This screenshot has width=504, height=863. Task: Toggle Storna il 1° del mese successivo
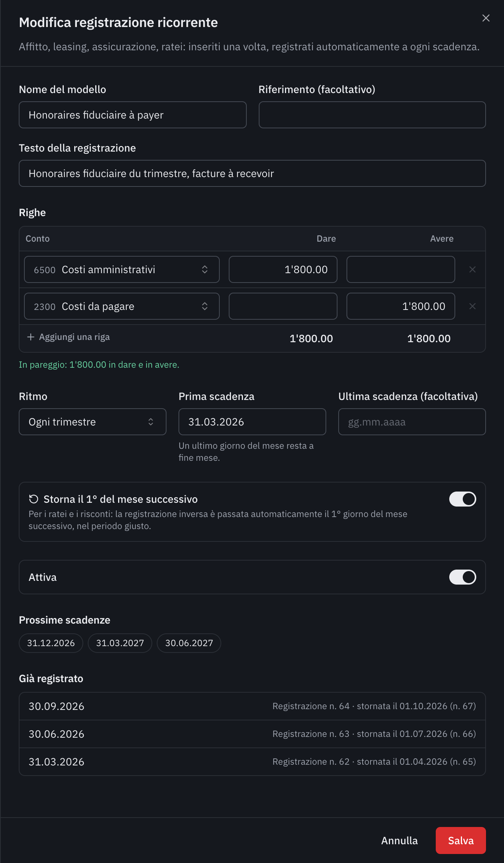(x=462, y=499)
